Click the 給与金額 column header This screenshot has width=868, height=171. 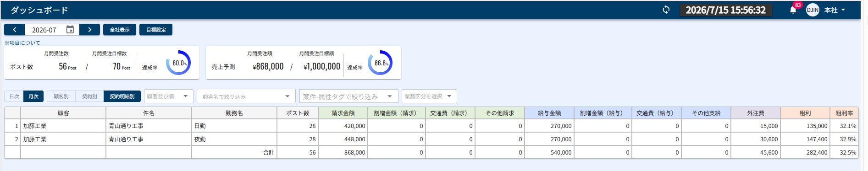click(549, 113)
